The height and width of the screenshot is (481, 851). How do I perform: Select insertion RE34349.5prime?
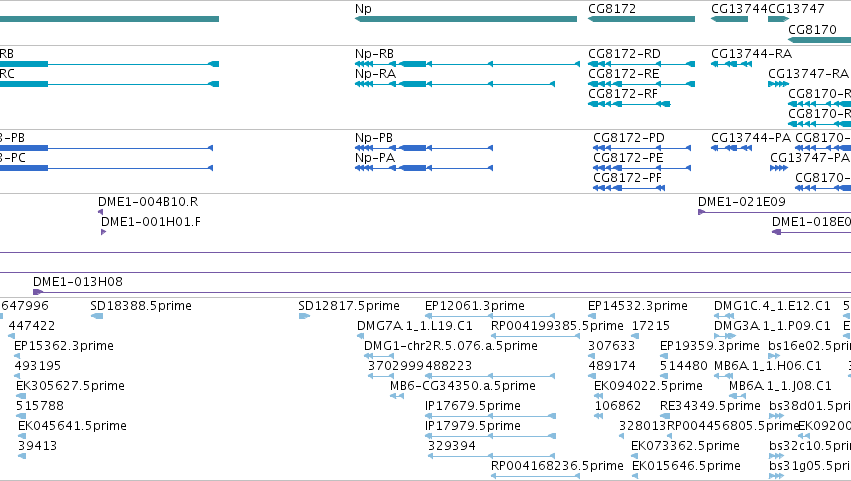pyautogui.click(x=710, y=407)
